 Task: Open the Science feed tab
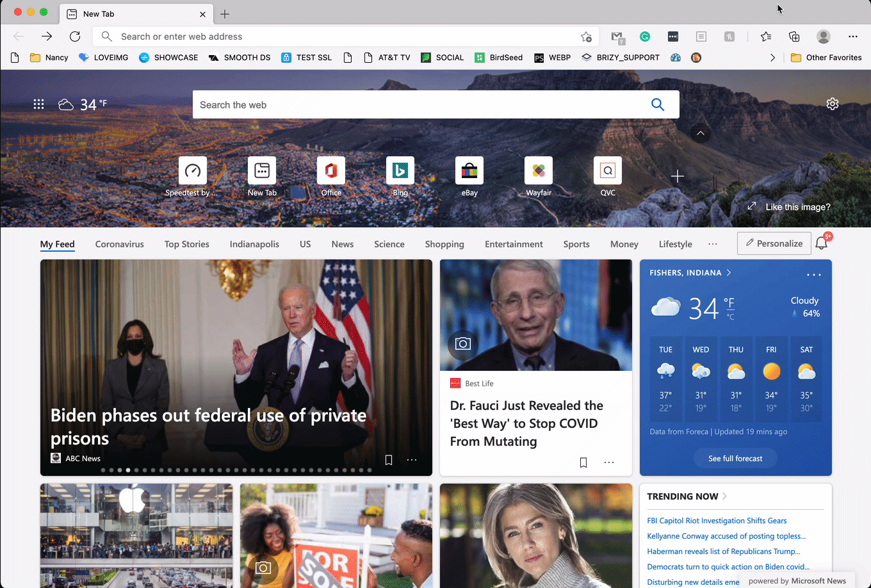coord(389,244)
